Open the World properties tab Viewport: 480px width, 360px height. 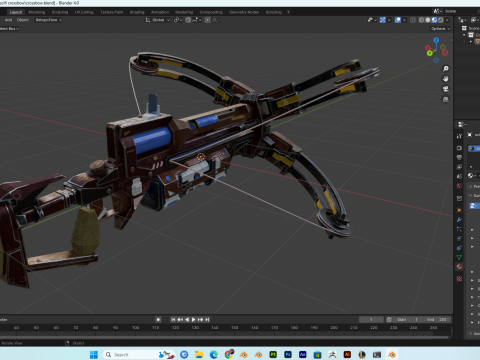[x=459, y=186]
